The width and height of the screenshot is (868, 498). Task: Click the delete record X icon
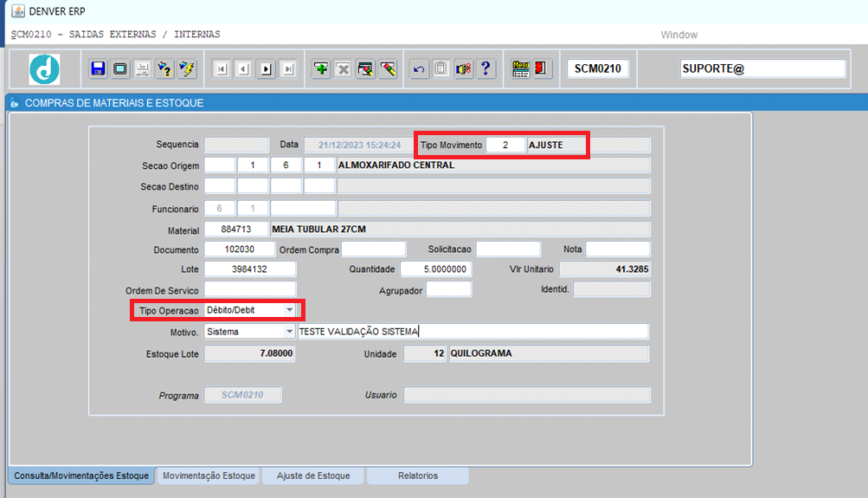tap(344, 68)
